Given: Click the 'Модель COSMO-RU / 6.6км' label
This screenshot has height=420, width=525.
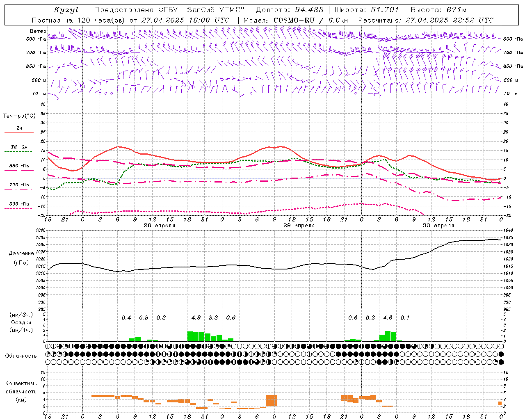Looking at the screenshot, I should 296,20.
